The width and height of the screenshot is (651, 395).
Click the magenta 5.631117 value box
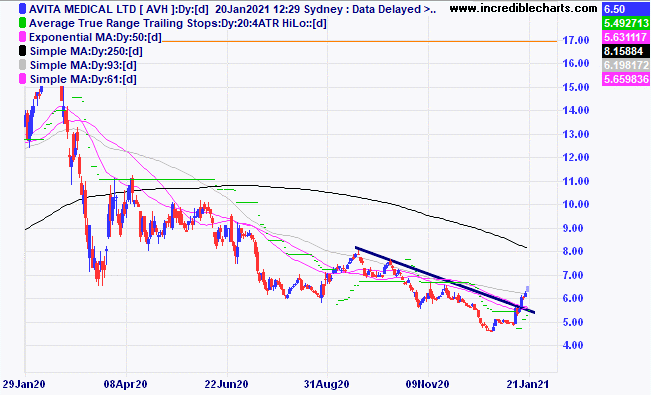(x=626, y=37)
